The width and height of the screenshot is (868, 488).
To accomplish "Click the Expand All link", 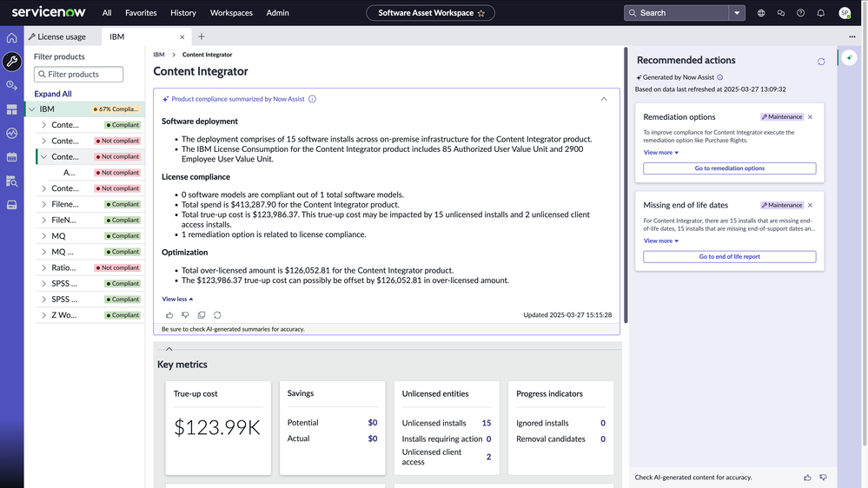I will pyautogui.click(x=53, y=94).
